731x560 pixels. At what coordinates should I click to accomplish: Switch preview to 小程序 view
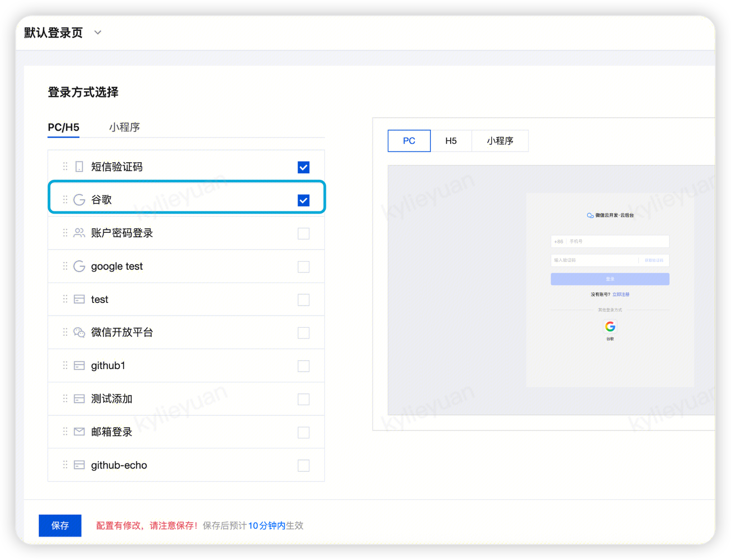tap(500, 141)
